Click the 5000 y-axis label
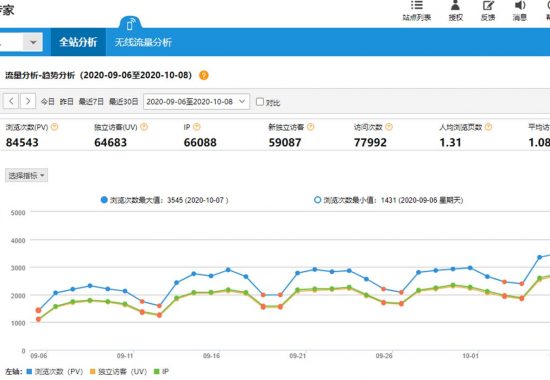The image size is (550, 380). [18, 213]
